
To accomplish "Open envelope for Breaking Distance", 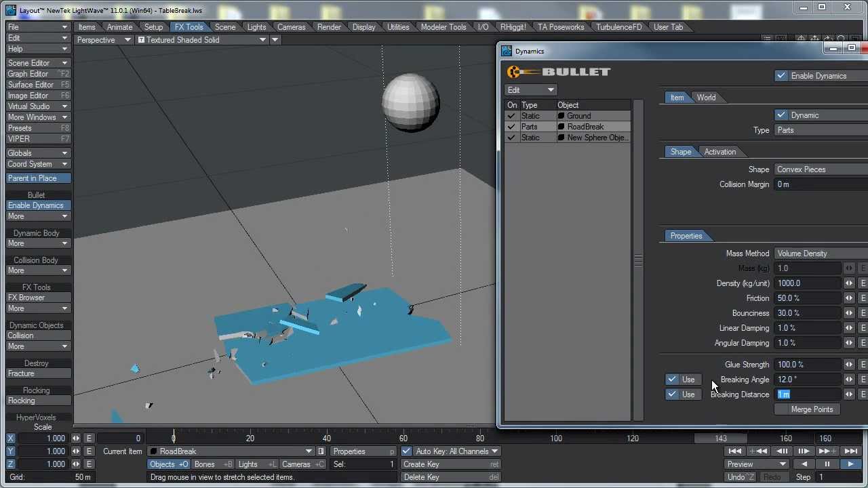I will (863, 394).
